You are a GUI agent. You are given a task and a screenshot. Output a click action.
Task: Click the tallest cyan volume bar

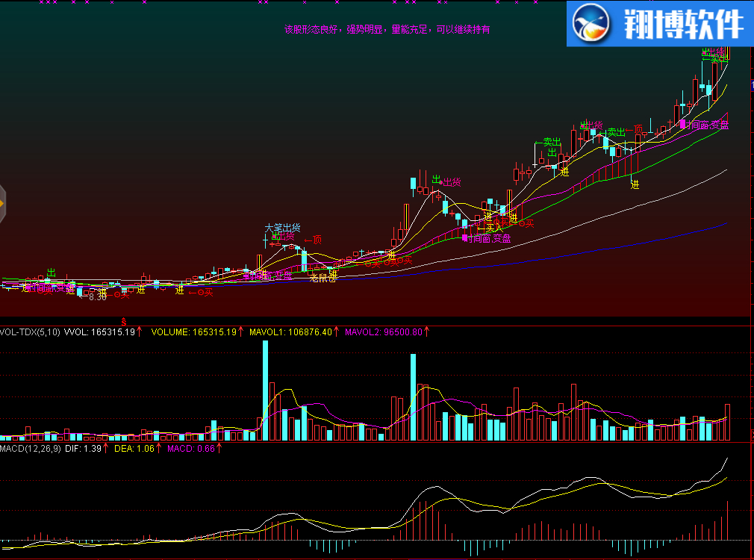(266, 391)
